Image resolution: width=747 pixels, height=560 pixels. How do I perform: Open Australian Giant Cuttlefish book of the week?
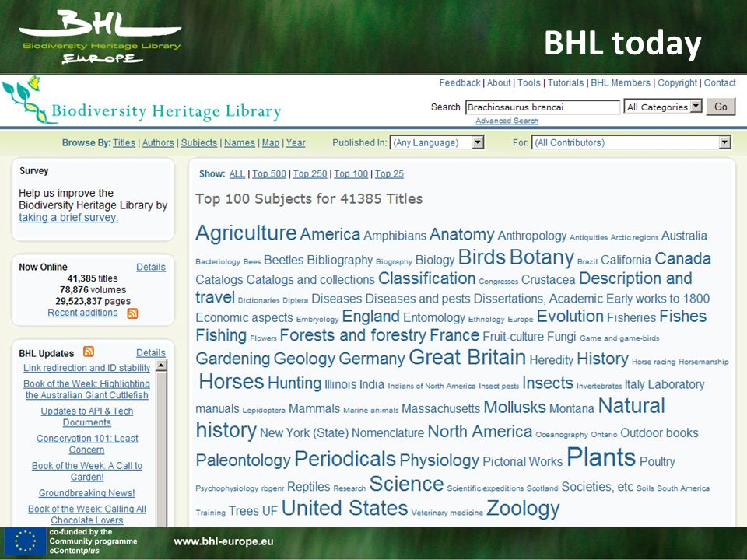click(86, 390)
